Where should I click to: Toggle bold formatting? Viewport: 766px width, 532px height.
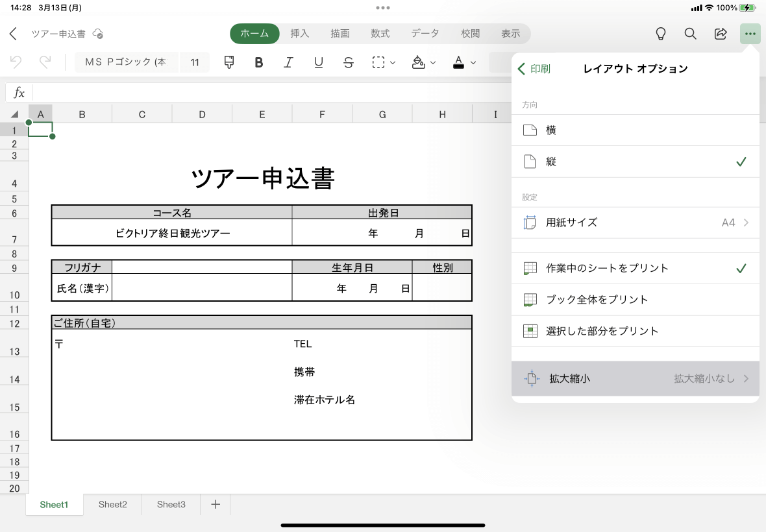pos(259,62)
